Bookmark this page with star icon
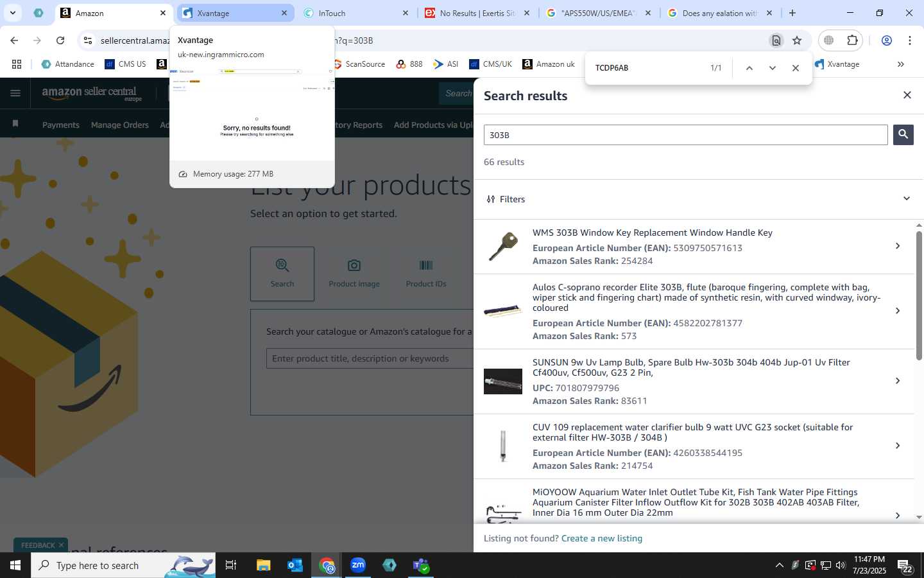Screen dimensions: 924x578 (x=797, y=40)
